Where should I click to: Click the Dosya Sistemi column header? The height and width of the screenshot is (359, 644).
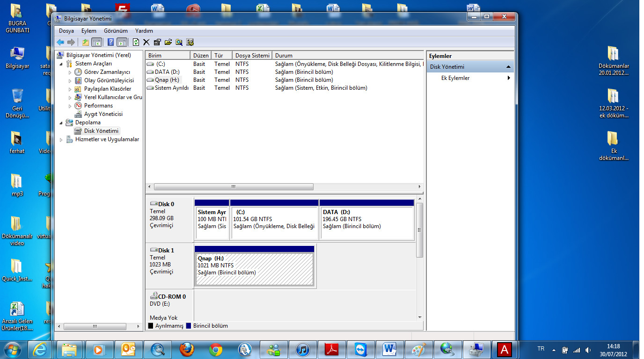[252, 55]
